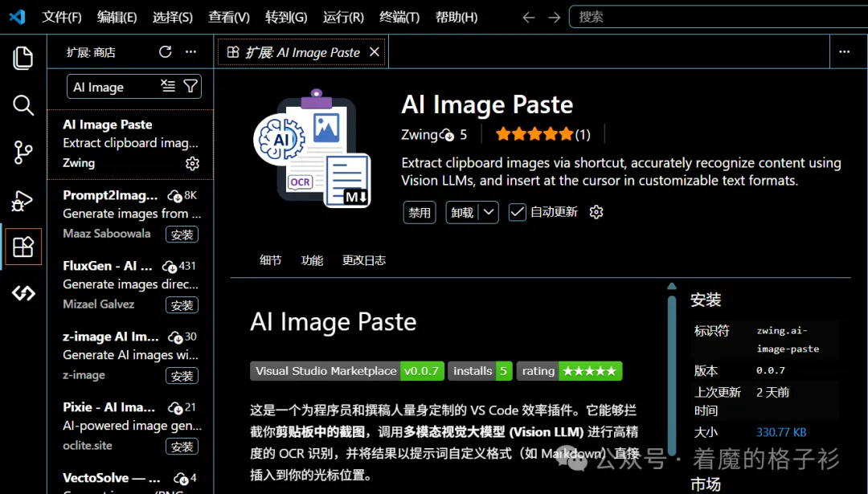Screen dimensions: 868x494
Task: Select FluxGen extension in list
Action: (x=131, y=285)
